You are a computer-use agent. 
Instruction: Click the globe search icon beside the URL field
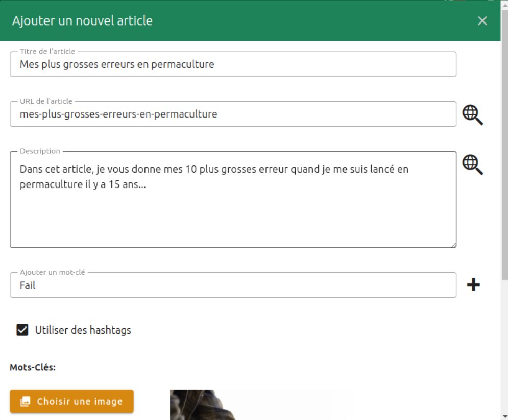click(x=472, y=114)
